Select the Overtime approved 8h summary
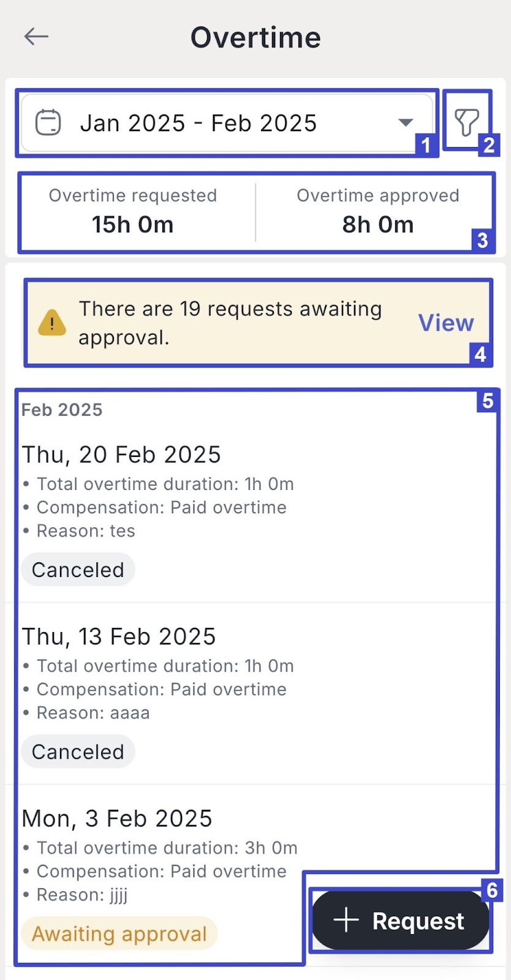The image size is (511, 980). click(377, 211)
